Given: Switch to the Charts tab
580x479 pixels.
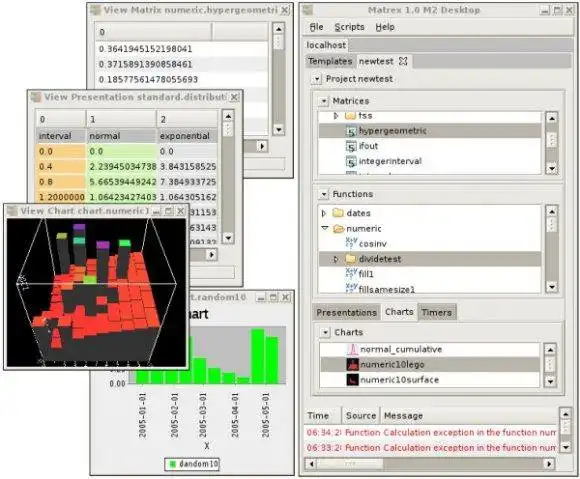Looking at the screenshot, I should tap(399, 312).
